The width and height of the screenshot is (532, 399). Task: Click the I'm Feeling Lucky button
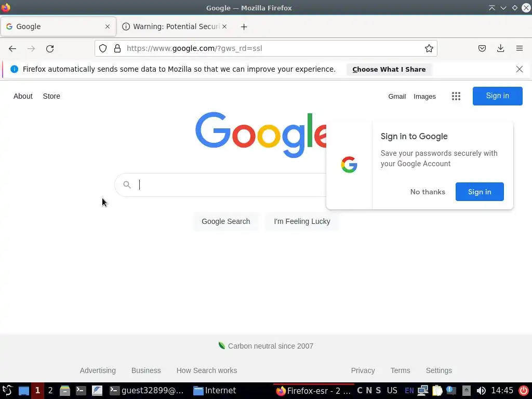point(302,221)
